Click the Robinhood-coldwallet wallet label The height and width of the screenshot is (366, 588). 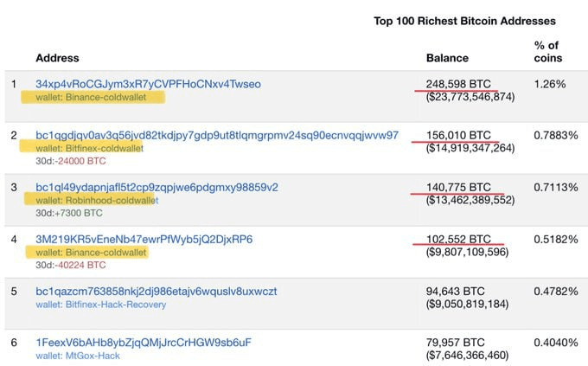tap(97, 201)
